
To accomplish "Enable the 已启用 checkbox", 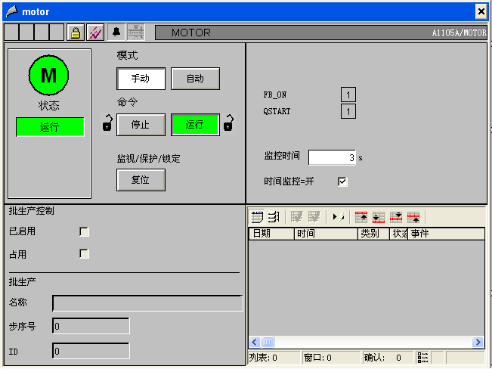I will (x=84, y=232).
